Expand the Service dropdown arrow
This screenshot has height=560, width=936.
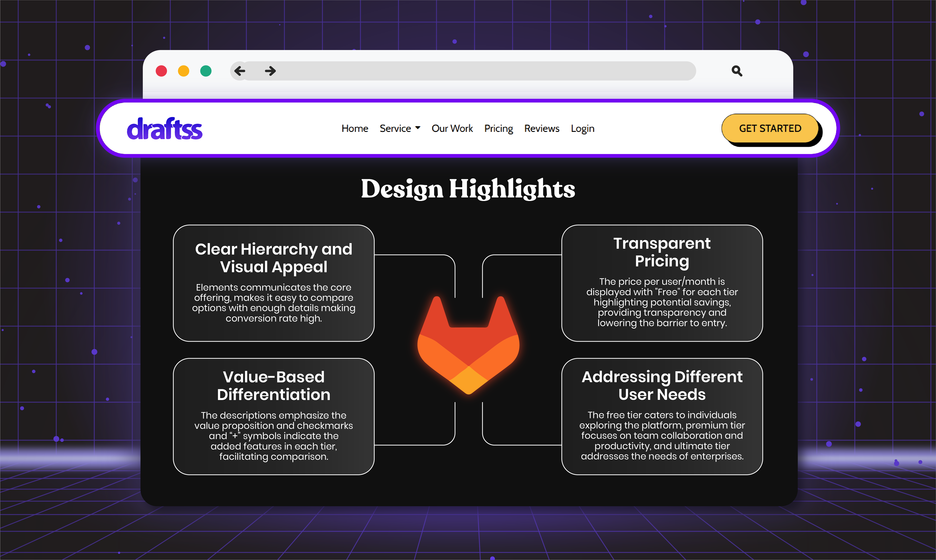click(x=418, y=128)
